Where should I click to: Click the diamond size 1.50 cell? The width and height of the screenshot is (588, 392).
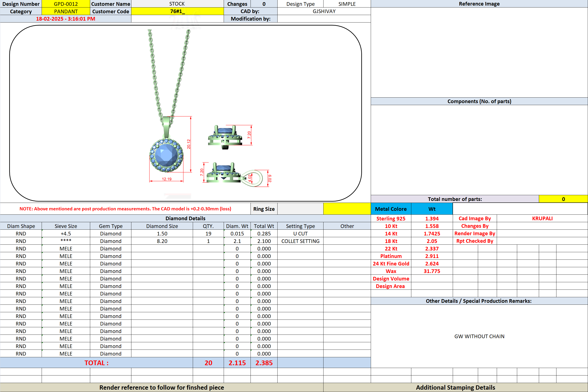pos(162,234)
